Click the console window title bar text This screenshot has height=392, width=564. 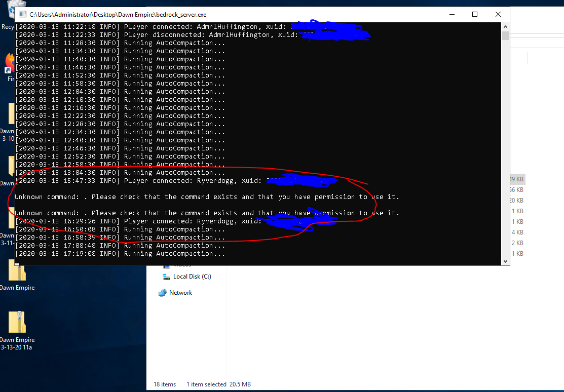118,15
